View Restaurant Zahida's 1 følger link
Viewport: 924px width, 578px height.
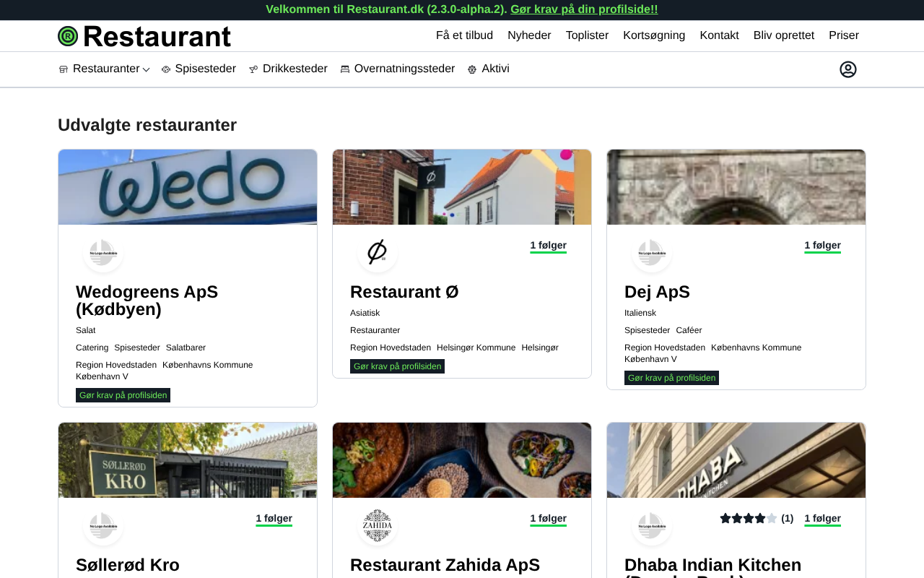(x=549, y=519)
